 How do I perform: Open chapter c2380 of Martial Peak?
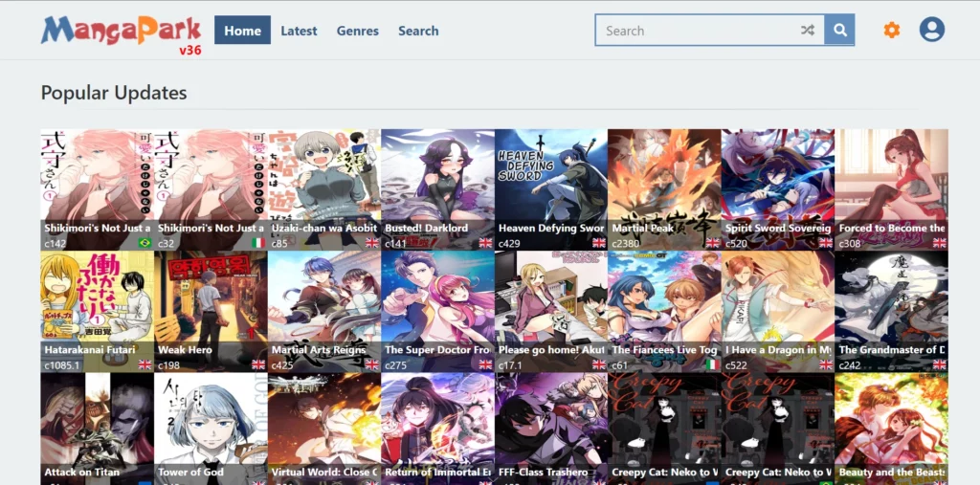point(626,243)
